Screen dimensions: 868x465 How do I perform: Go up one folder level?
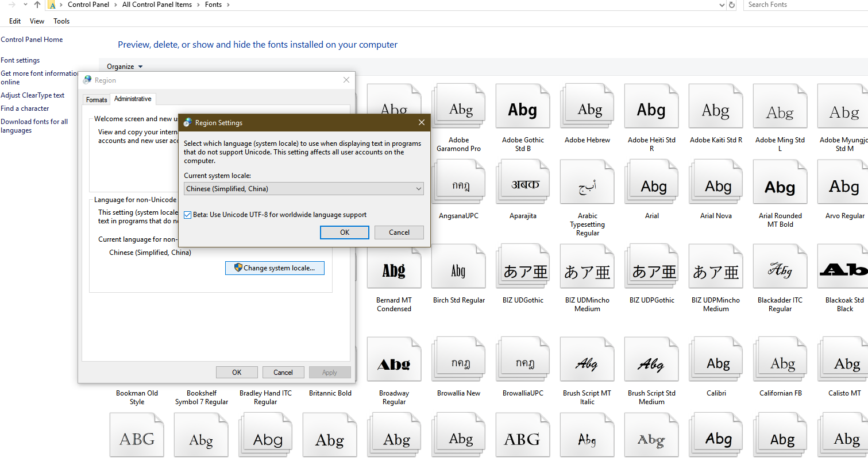[37, 5]
